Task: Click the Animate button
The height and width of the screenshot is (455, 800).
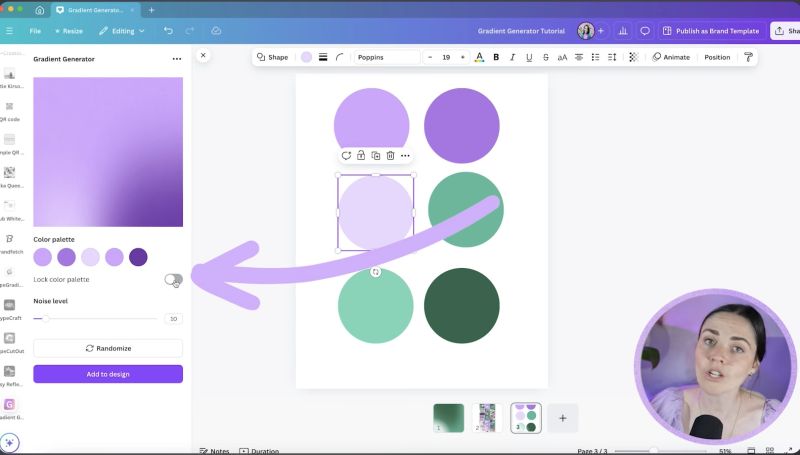Action: (x=671, y=57)
